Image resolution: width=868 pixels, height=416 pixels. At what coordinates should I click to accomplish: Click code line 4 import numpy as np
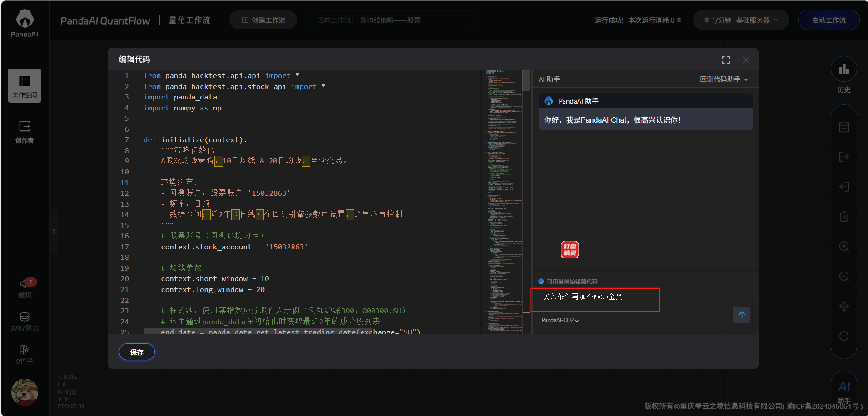[183, 108]
